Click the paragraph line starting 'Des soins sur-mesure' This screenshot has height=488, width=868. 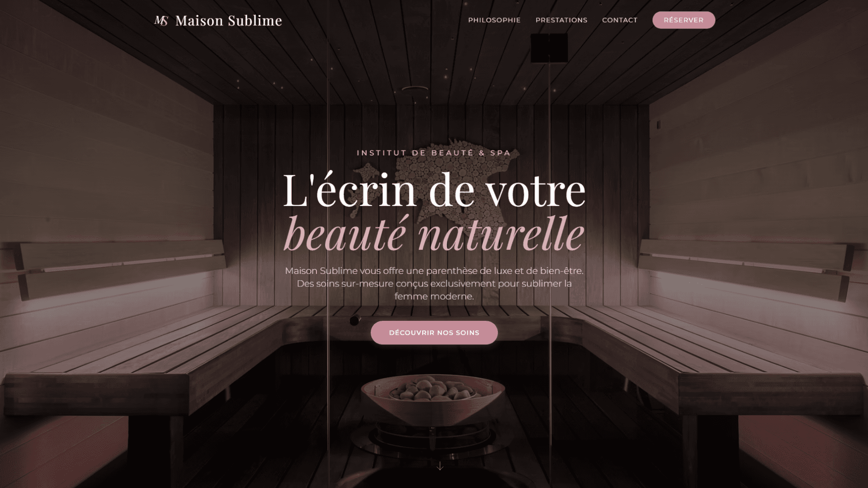(x=434, y=283)
